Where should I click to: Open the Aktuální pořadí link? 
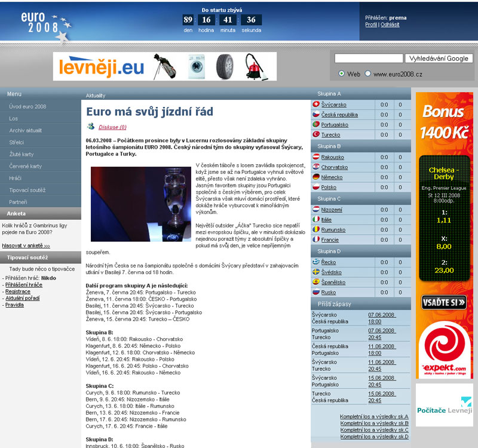pos(23,298)
